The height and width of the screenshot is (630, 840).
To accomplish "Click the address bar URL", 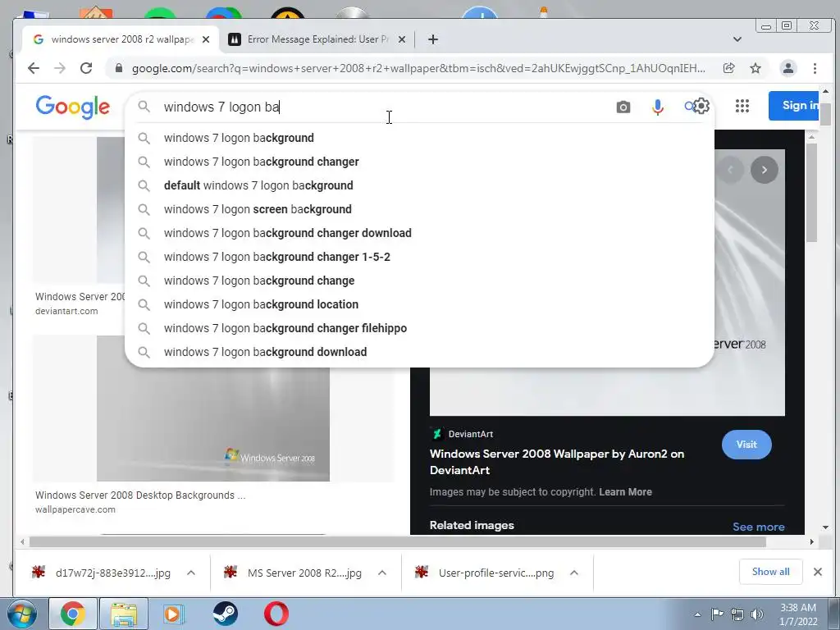I will click(418, 68).
